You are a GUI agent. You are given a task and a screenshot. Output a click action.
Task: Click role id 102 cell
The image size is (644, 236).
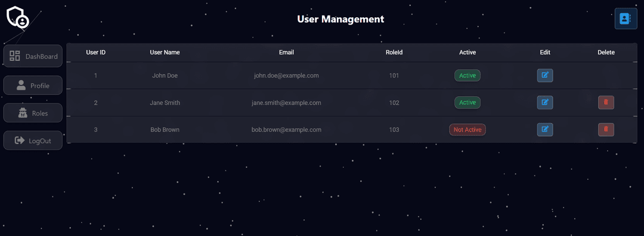click(394, 103)
